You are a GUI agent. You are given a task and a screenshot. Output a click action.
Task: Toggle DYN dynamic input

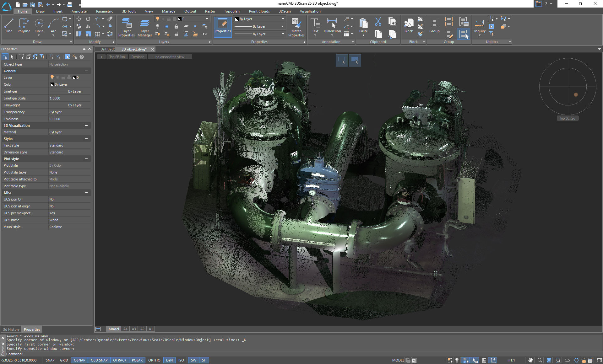[169, 360]
